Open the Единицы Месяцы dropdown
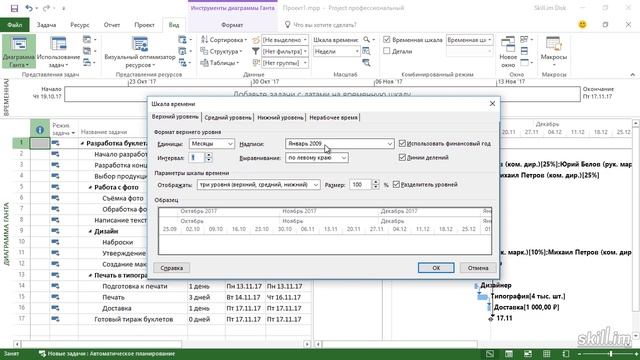This screenshot has width=640, height=360. pyautogui.click(x=211, y=144)
